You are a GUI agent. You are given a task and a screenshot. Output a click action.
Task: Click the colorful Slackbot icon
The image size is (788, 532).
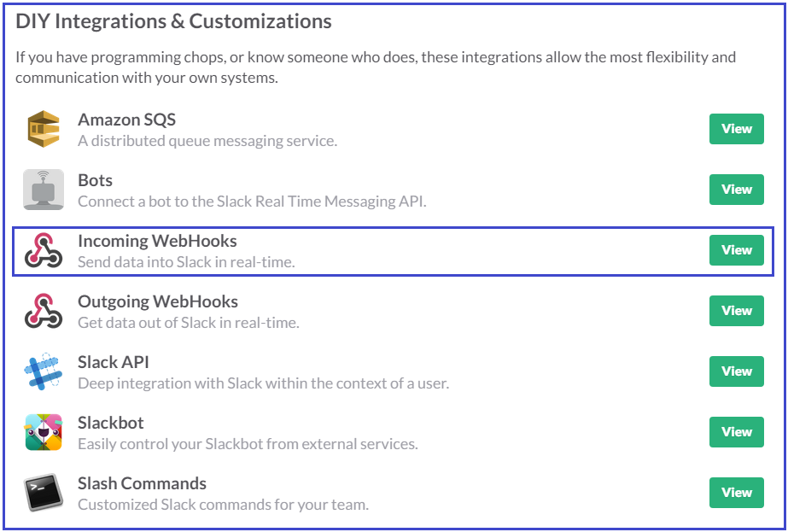click(x=44, y=432)
